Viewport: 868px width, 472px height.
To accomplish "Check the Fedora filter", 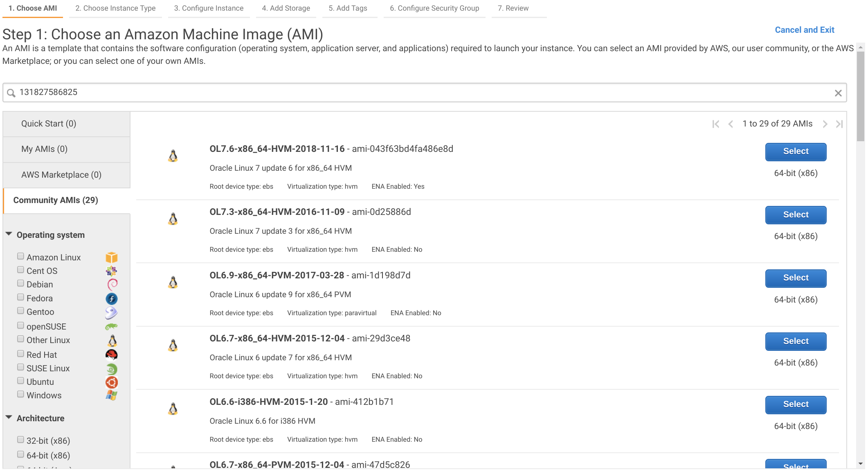I will pos(20,297).
